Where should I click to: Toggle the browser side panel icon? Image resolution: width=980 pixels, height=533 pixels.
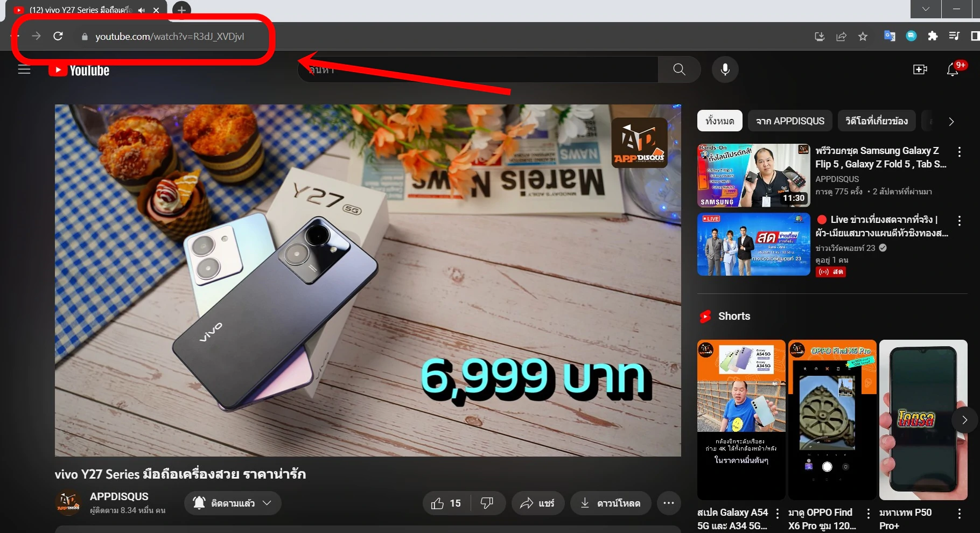point(975,36)
